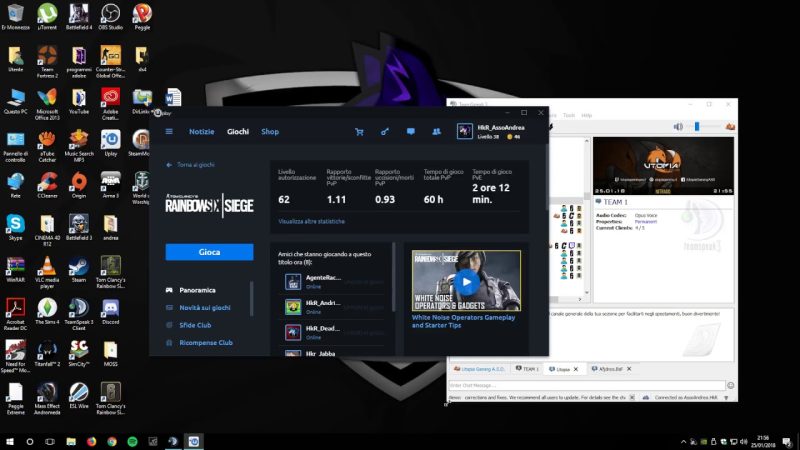
Task: Open White Noise Operators Gameplay link
Action: pyautogui.click(x=463, y=321)
